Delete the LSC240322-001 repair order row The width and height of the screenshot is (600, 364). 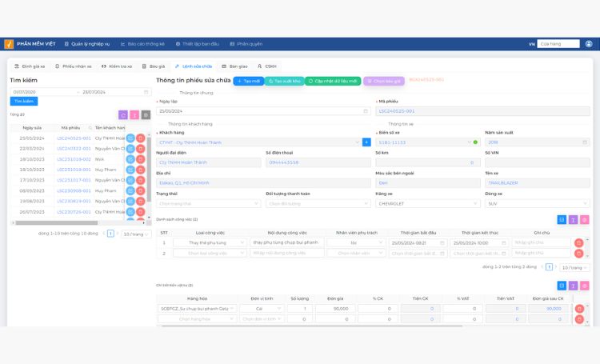click(141, 149)
